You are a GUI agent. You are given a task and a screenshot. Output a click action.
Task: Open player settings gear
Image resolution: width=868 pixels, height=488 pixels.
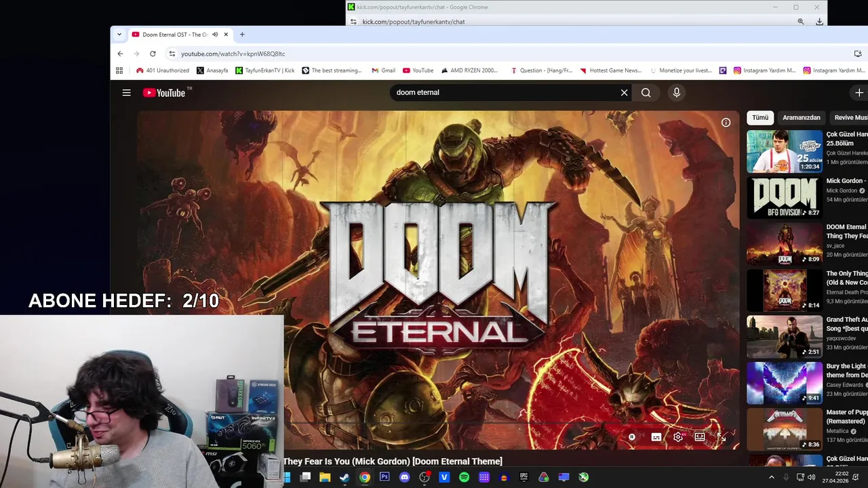coord(677,437)
